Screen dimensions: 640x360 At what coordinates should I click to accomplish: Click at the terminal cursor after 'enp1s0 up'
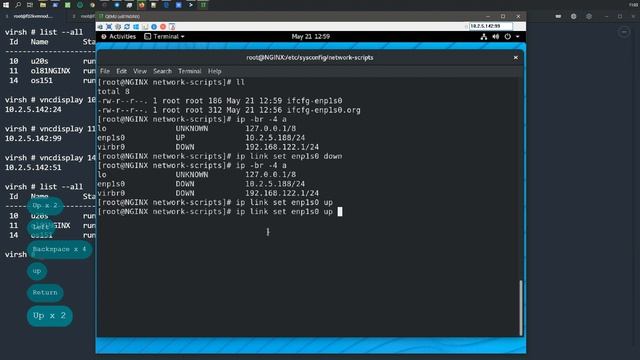click(340, 211)
